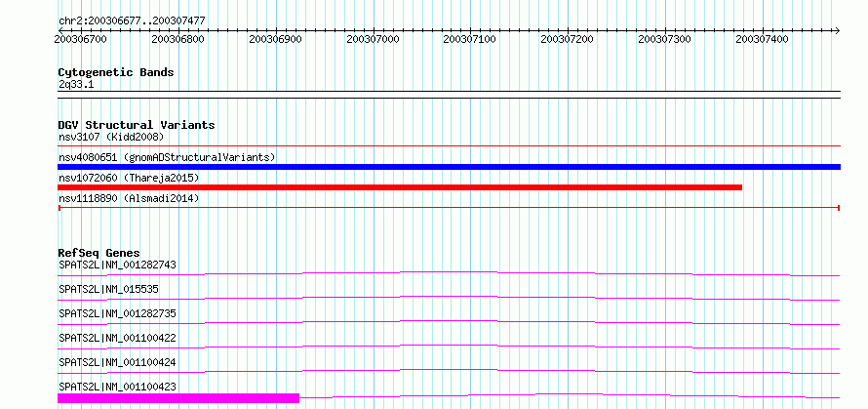
Task: Open transcript SPATS2L|NM_001100422 label
Action: [117, 338]
